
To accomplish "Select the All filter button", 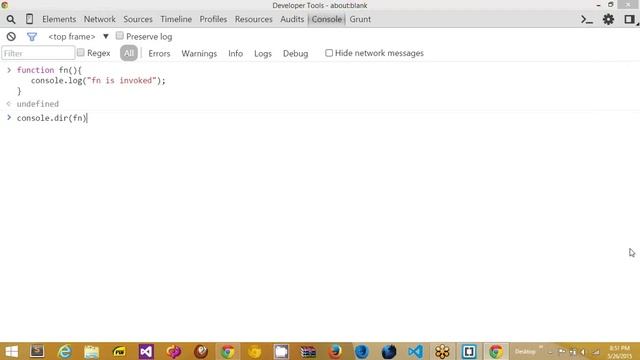I will click(129, 53).
